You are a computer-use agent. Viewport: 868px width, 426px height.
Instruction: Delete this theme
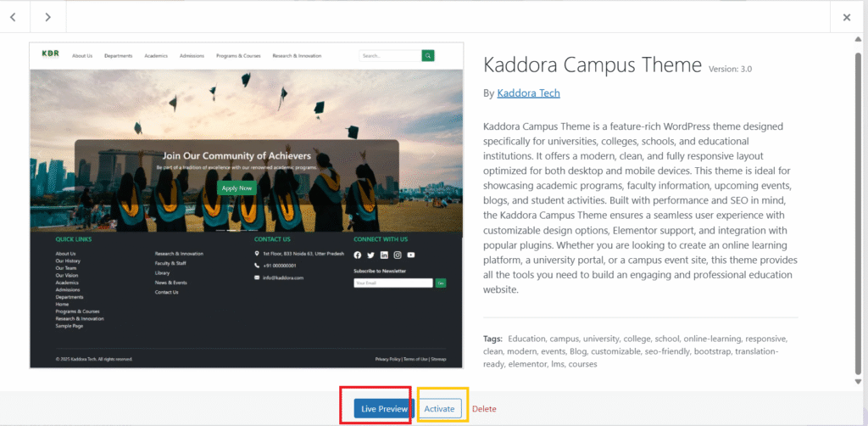click(484, 409)
